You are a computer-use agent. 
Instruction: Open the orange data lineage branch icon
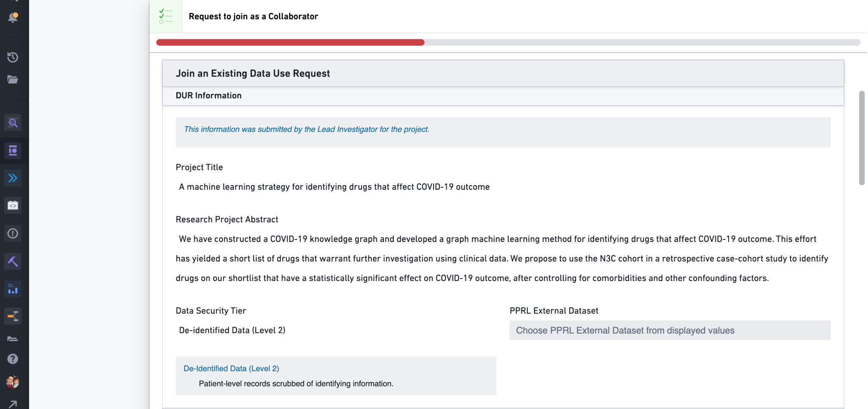tap(13, 316)
